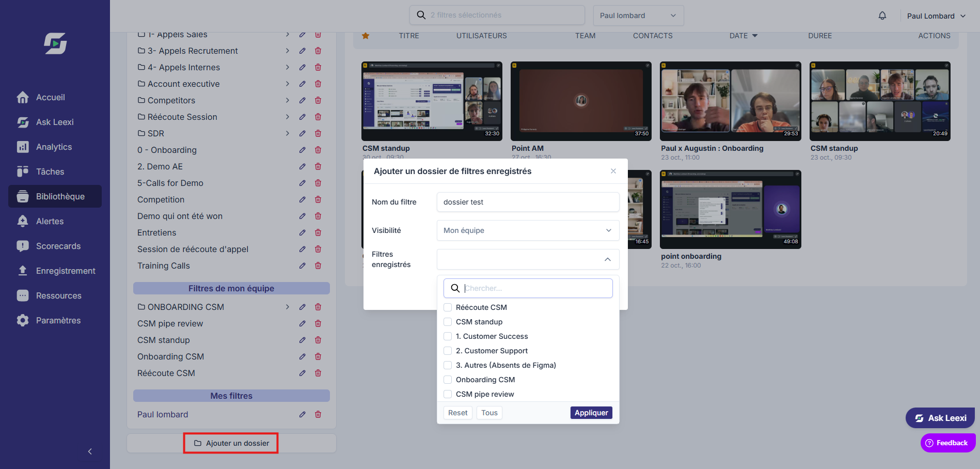Viewport: 980px width, 469px height.
Task: Tick the 1. Customer Success checkbox
Action: pyautogui.click(x=448, y=336)
